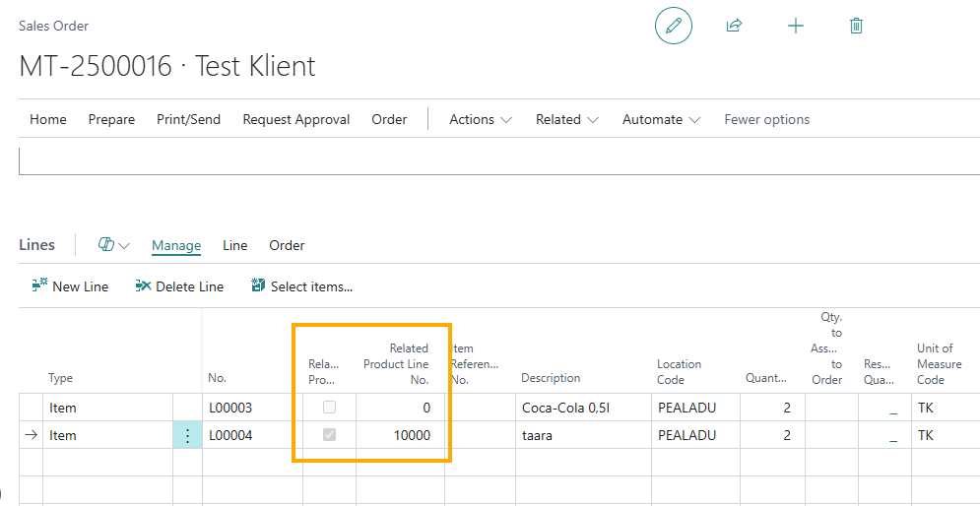Click the title MT-2500016 · Test Klient
The width and height of the screenshot is (980, 506).
(x=167, y=66)
